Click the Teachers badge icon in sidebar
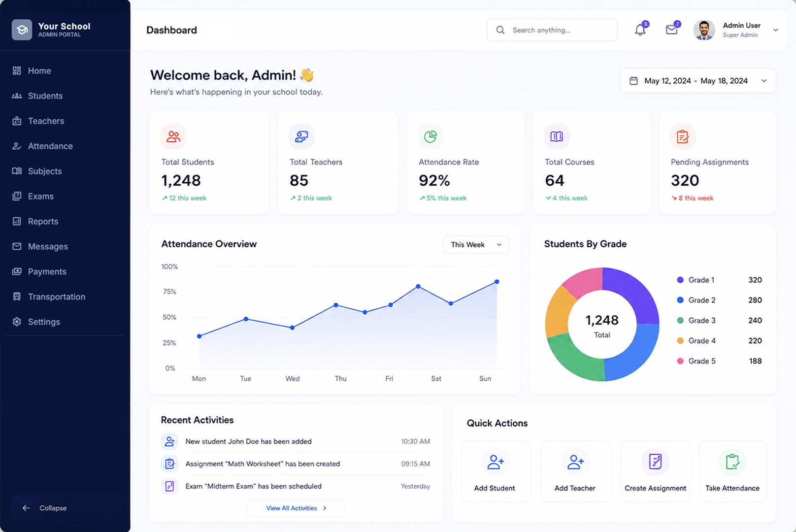 click(17, 121)
